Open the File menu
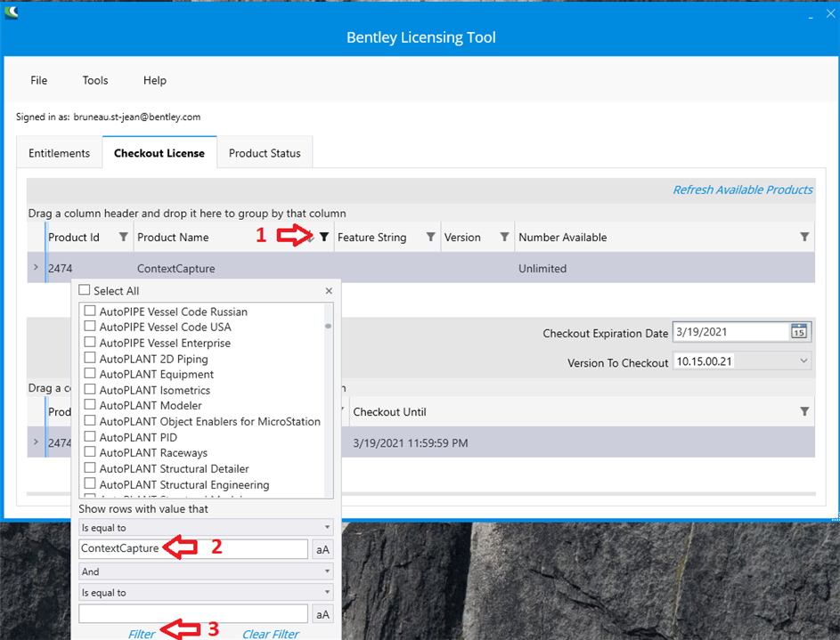Image resolution: width=840 pixels, height=640 pixels. click(38, 80)
